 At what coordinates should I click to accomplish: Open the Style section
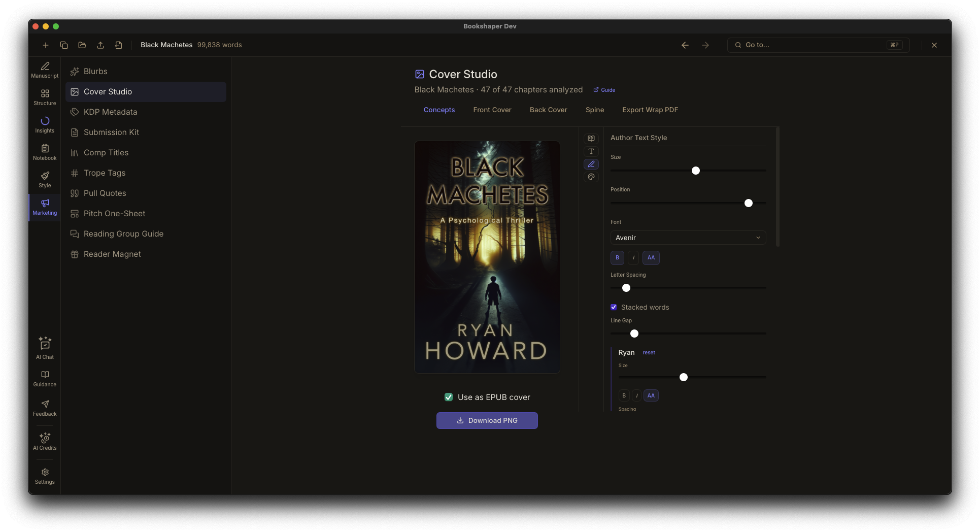45,180
